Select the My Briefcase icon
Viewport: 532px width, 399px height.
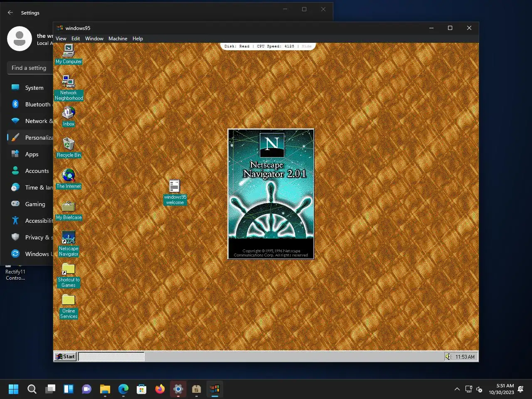pos(69,210)
